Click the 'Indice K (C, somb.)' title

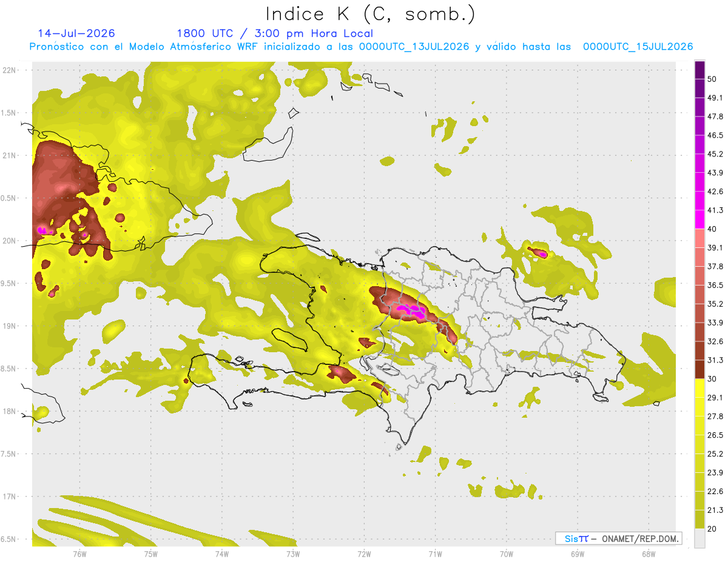click(x=371, y=14)
